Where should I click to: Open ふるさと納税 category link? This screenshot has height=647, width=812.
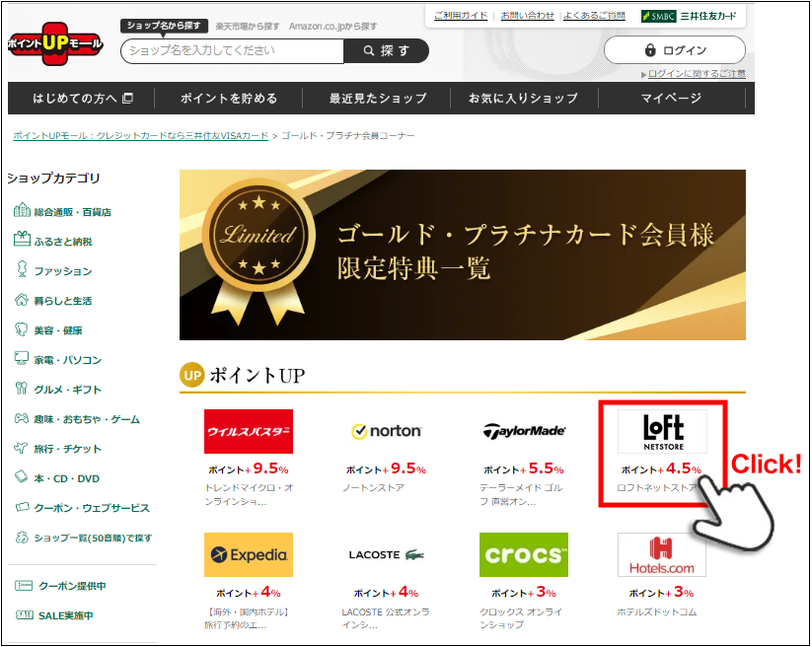63,242
